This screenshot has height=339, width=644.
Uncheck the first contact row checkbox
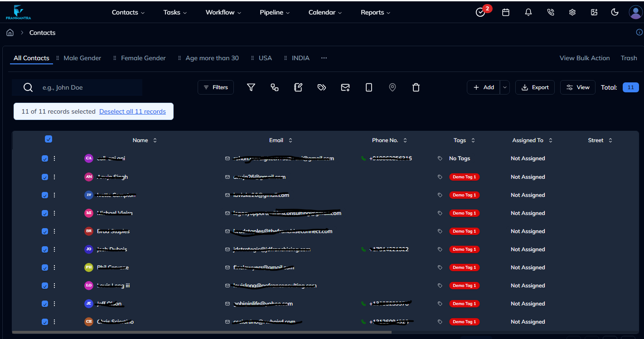point(45,158)
